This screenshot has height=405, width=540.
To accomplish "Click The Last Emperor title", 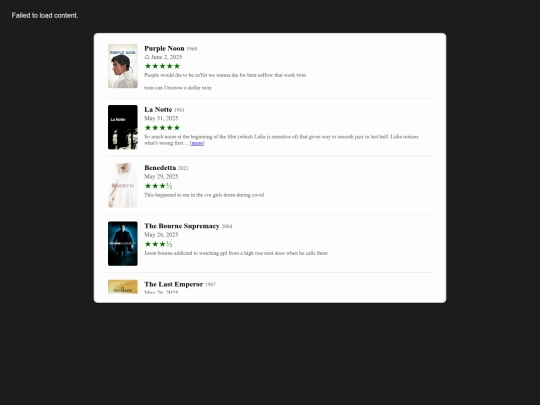I will point(174,284).
